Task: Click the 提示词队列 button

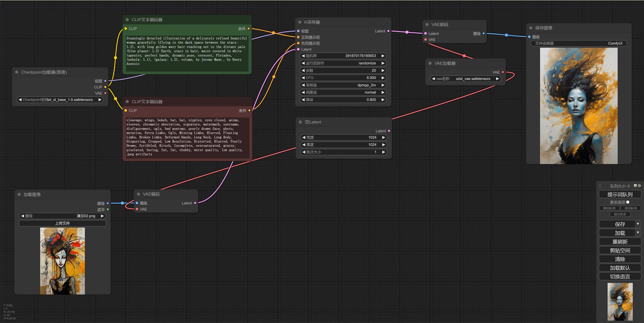Action: coord(620,195)
